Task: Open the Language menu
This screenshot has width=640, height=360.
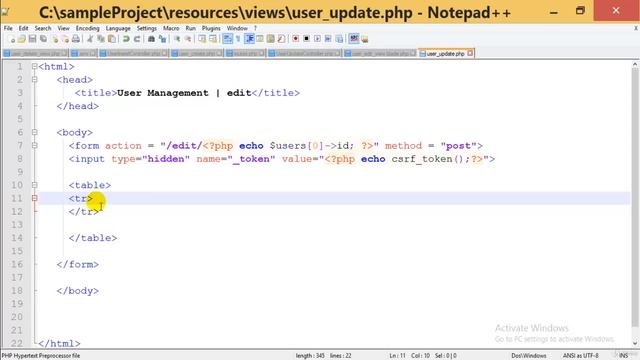Action: coord(118,28)
